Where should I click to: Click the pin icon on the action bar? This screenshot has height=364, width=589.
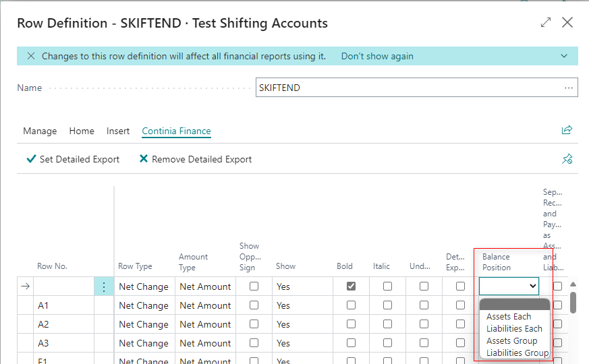pos(567,159)
